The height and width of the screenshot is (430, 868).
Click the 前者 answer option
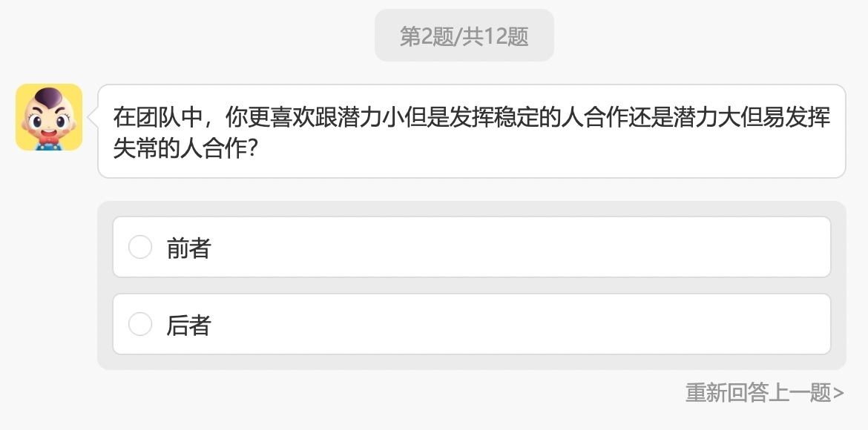pyautogui.click(x=472, y=246)
